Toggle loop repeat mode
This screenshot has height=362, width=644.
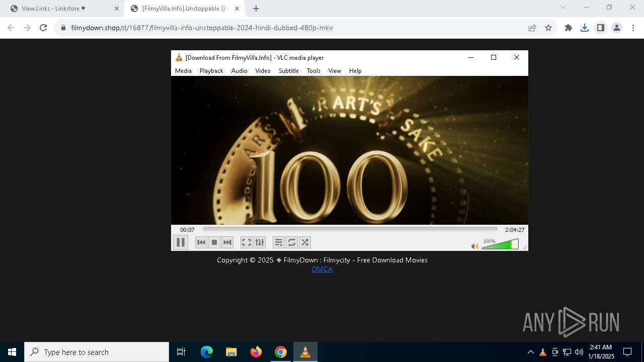click(292, 242)
